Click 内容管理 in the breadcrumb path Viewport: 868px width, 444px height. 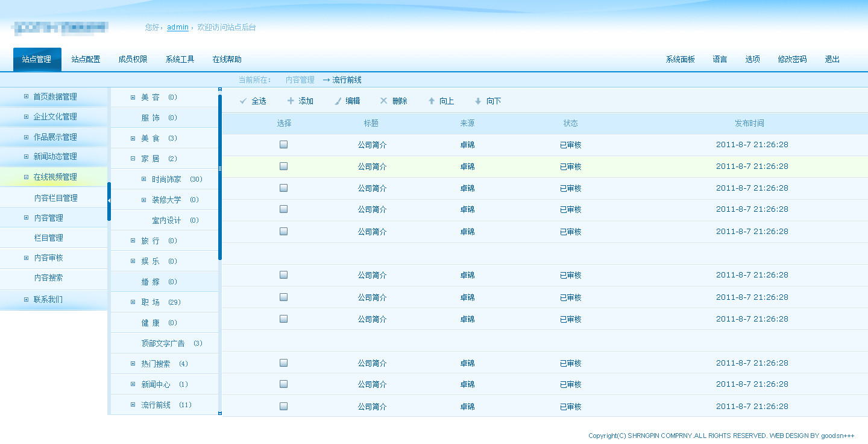[x=300, y=80]
